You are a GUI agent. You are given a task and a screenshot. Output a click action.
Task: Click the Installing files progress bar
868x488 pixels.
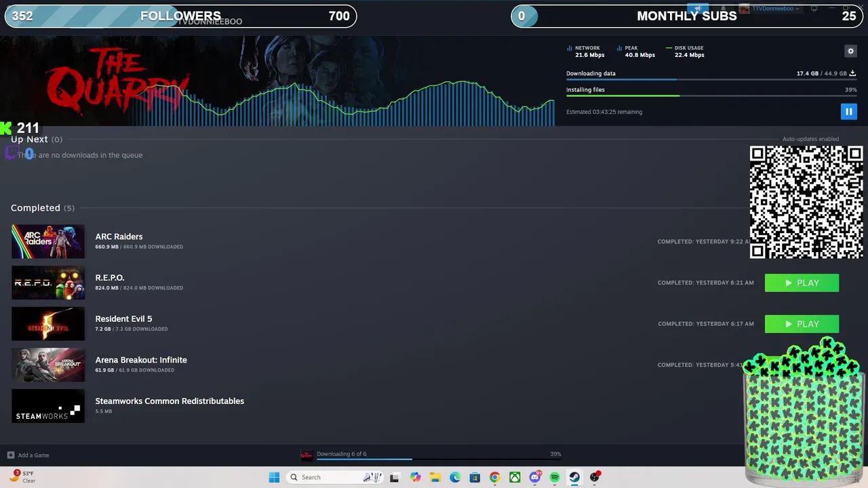(711, 96)
